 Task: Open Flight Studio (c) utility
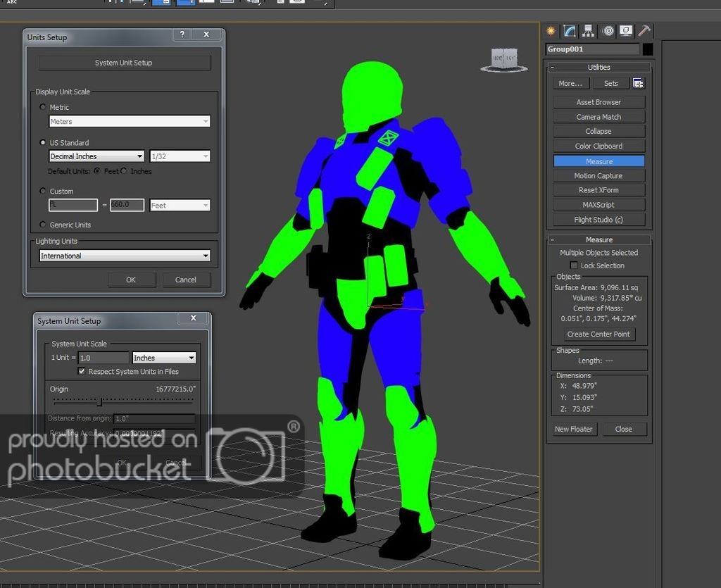[598, 219]
